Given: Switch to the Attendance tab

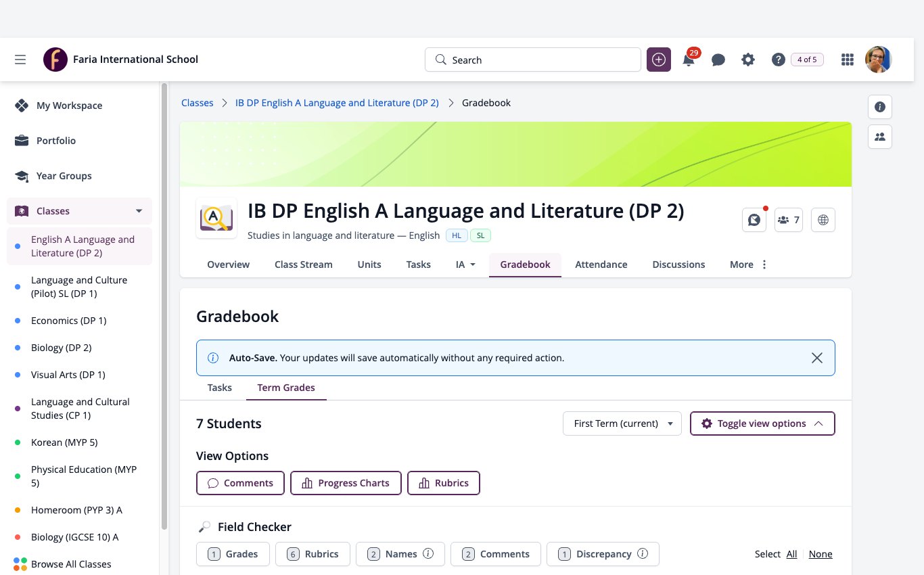Looking at the screenshot, I should coord(601,264).
